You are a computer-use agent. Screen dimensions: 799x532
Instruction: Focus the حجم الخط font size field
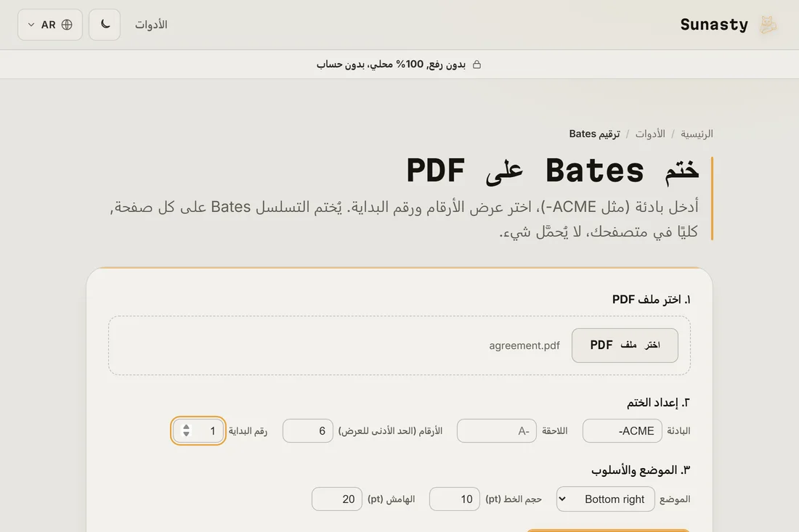coord(455,499)
